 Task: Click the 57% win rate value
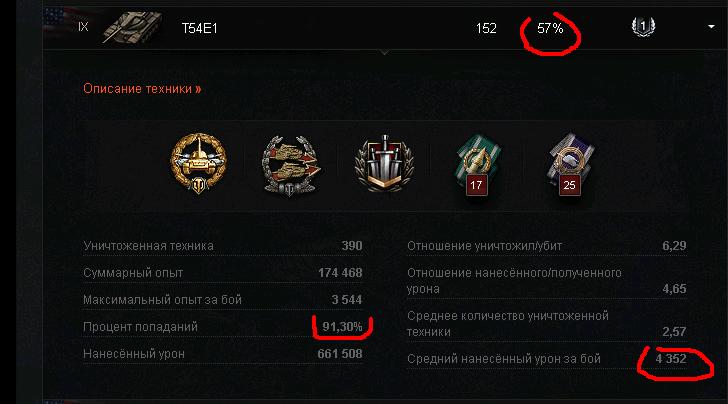point(550,28)
